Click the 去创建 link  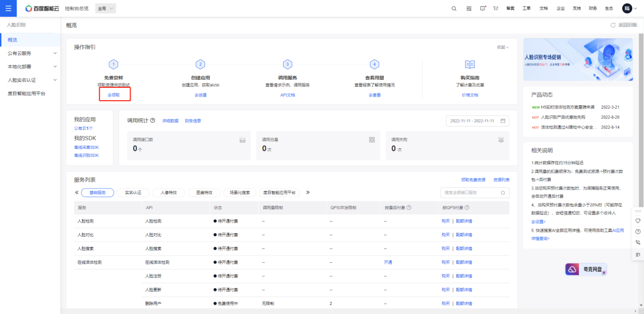[x=200, y=95]
